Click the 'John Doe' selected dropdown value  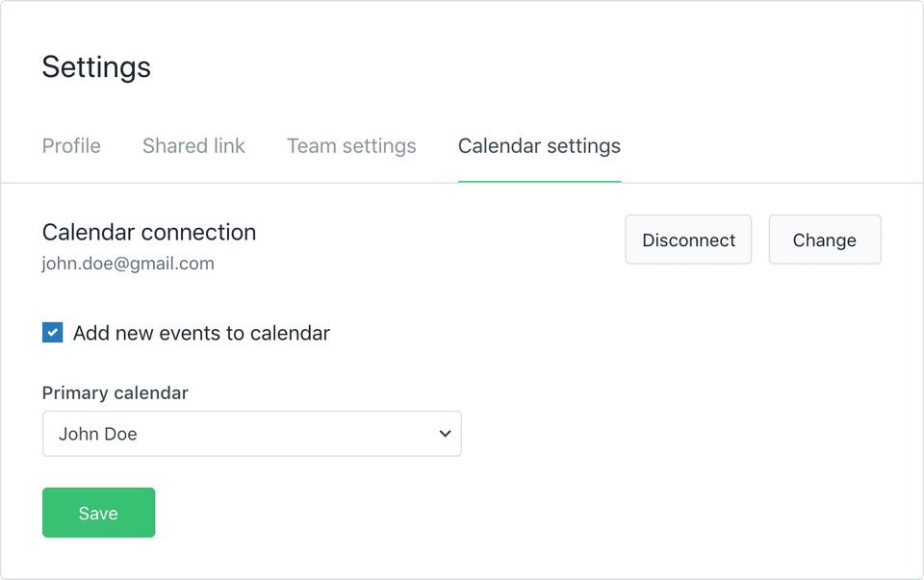[x=98, y=434]
